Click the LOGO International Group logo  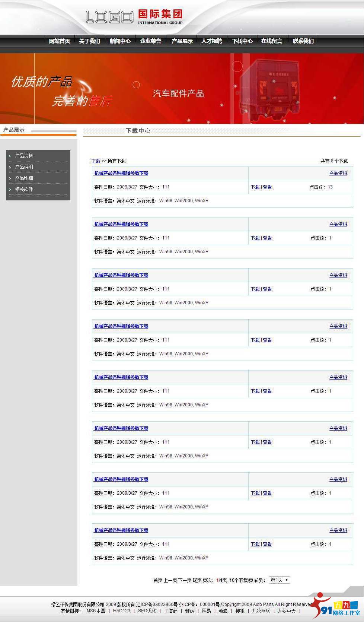[x=134, y=17]
